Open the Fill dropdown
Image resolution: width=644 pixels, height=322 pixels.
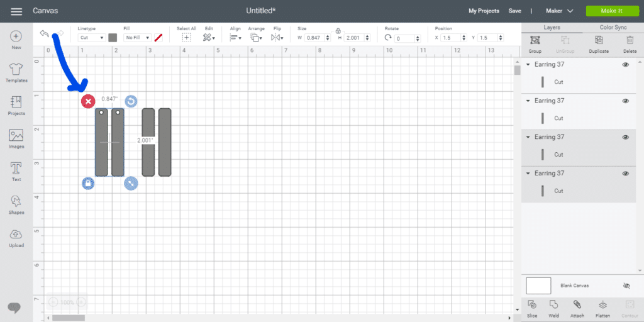(138, 38)
